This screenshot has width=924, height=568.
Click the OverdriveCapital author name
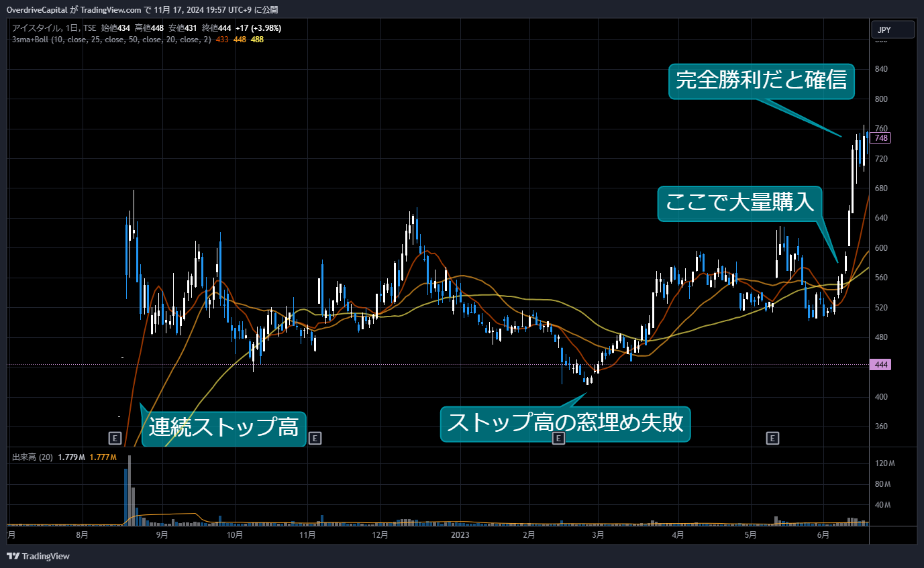(38, 9)
